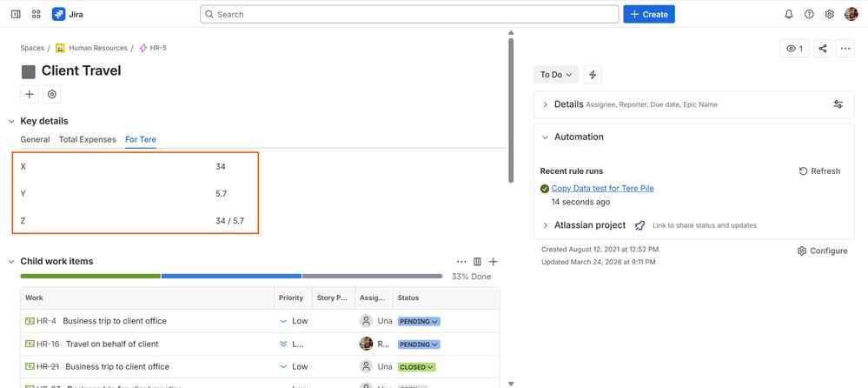Click the Jira logo

59,15
